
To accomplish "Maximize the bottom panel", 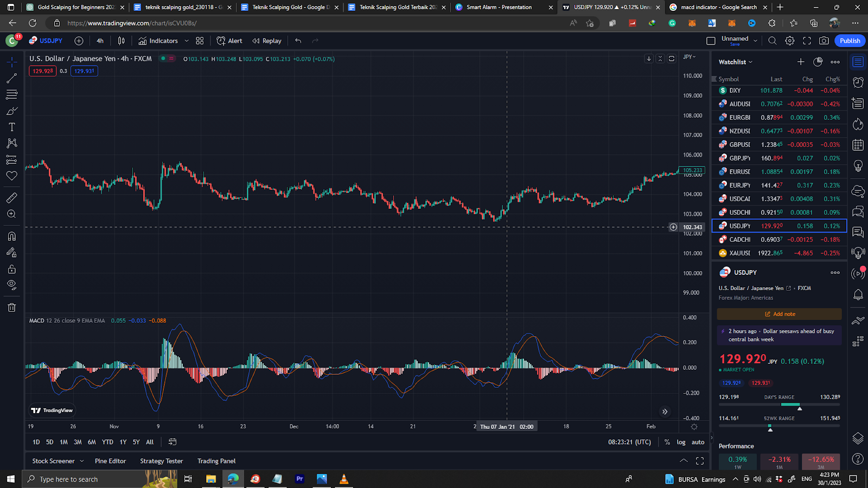I will click(700, 461).
